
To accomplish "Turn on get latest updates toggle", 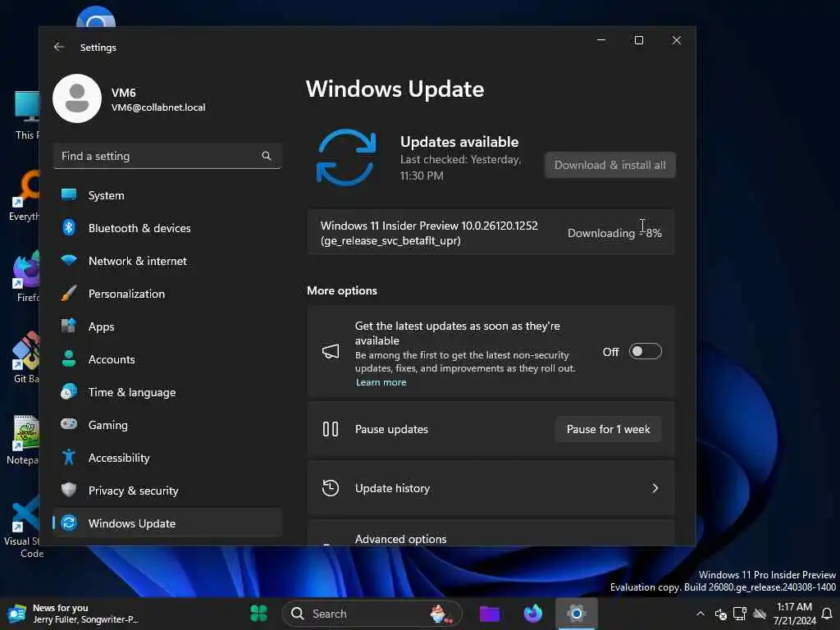I will tap(645, 351).
